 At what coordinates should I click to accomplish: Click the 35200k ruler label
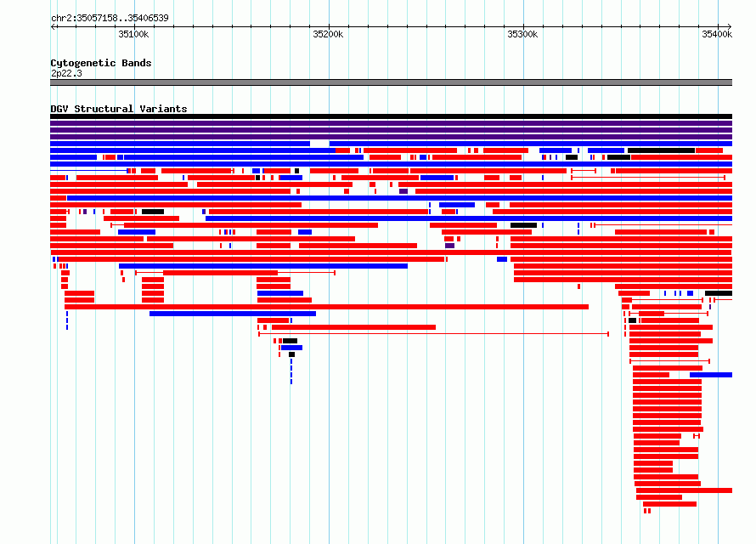click(x=328, y=34)
